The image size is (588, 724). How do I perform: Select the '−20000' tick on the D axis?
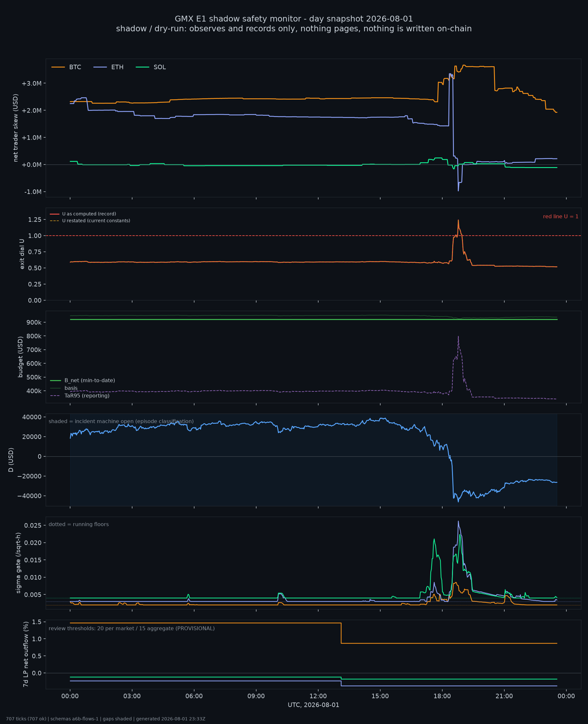29,476
